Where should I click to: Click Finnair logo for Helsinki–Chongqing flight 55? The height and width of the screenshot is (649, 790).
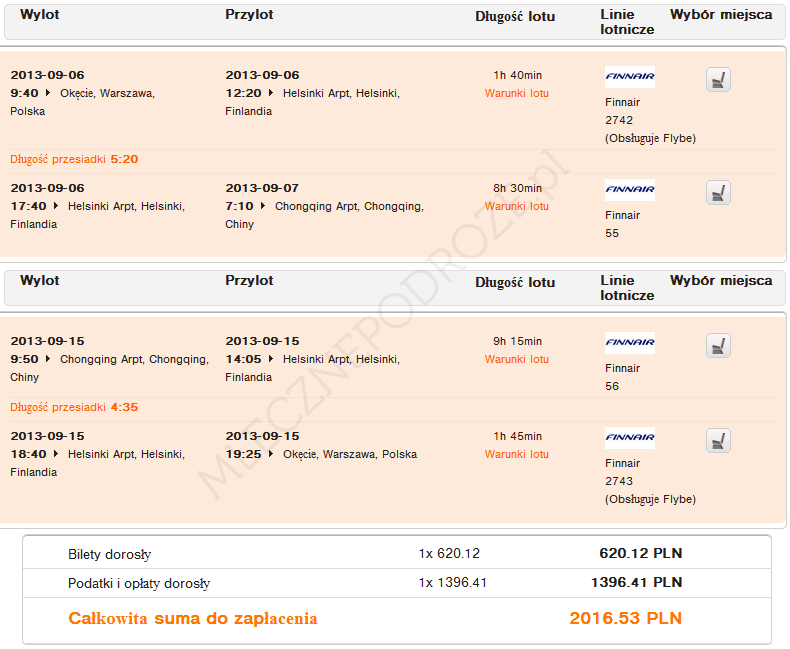coord(630,190)
